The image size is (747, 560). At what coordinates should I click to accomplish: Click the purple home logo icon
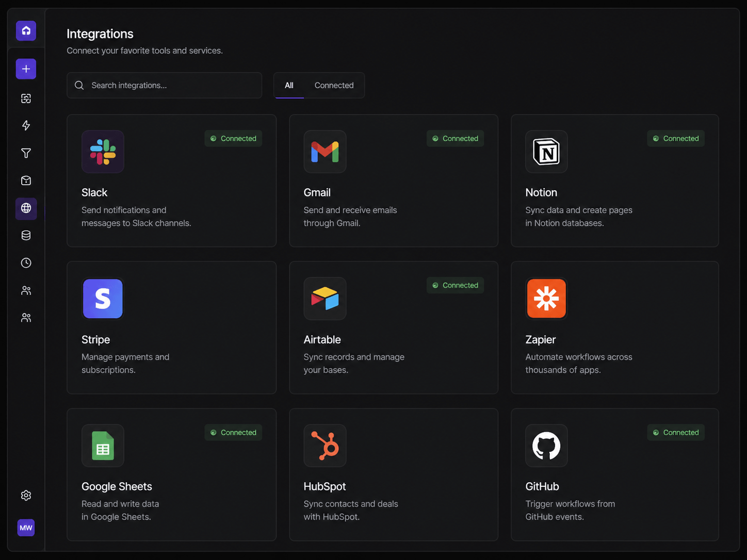[x=26, y=31]
